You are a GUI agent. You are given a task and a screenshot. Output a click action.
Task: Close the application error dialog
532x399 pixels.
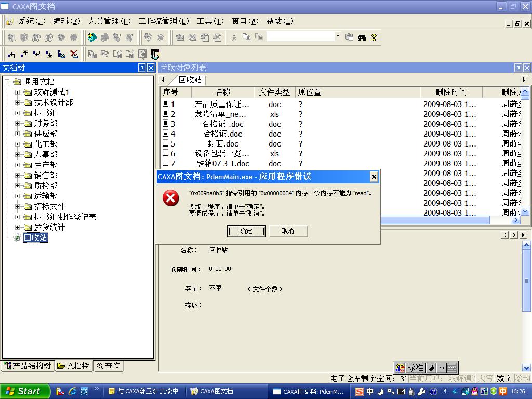click(374, 177)
